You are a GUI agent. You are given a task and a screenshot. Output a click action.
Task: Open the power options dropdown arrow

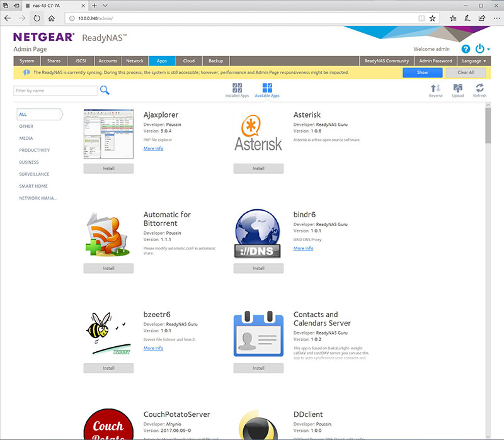pyautogui.click(x=488, y=49)
